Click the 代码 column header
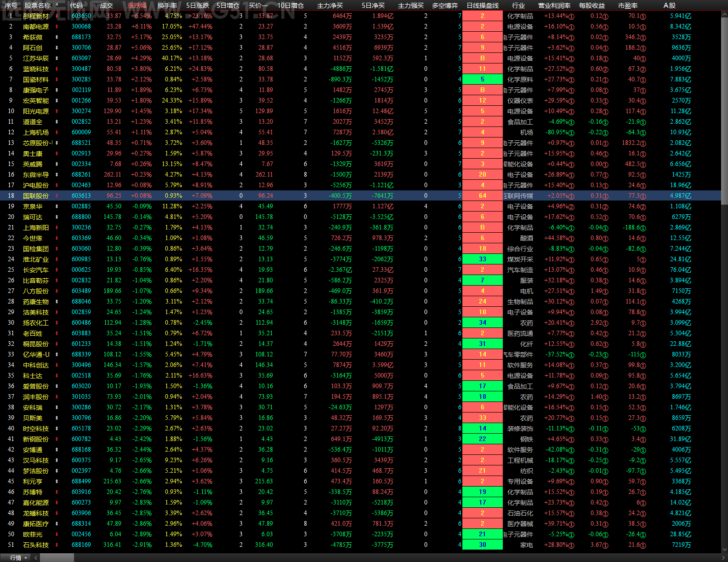Image resolution: width=728 pixels, height=562 pixels. (x=76, y=6)
